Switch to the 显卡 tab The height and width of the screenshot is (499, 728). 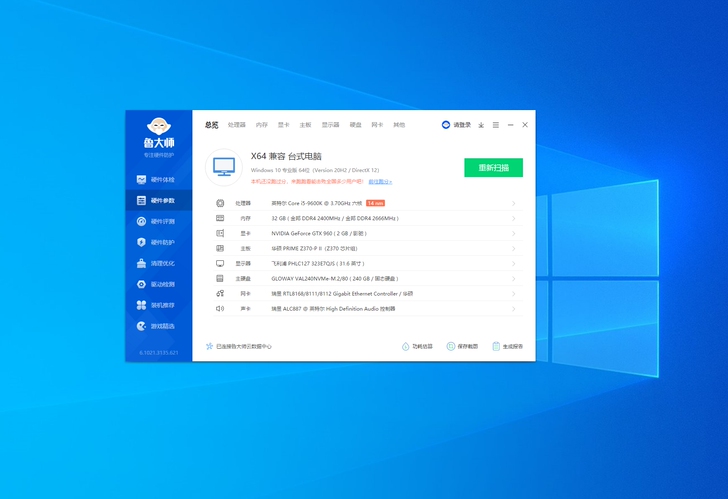point(284,125)
